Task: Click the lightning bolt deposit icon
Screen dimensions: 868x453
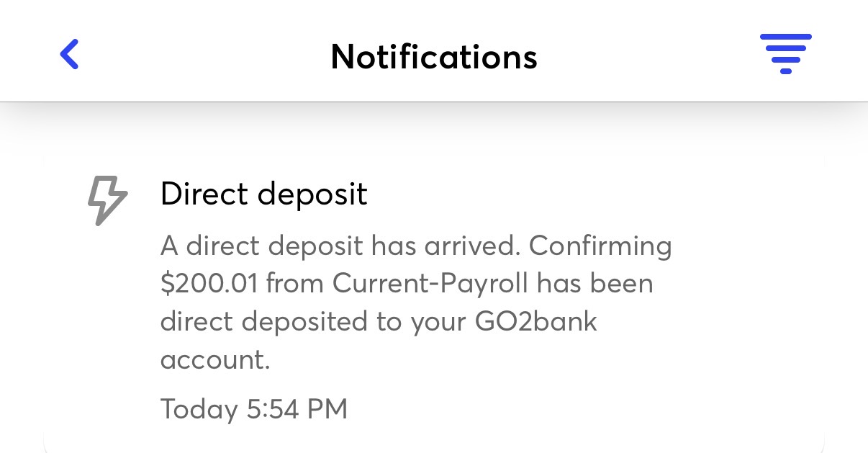Action: (x=107, y=201)
